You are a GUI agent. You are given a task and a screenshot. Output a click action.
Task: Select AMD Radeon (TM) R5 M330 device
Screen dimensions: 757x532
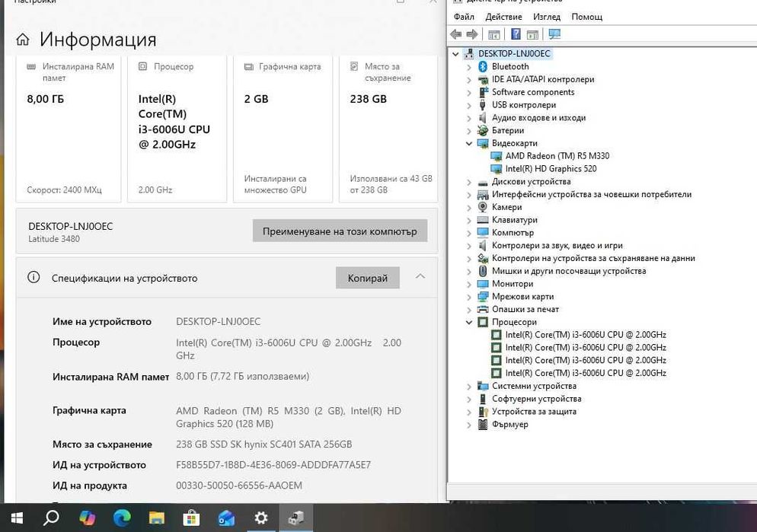pos(557,156)
